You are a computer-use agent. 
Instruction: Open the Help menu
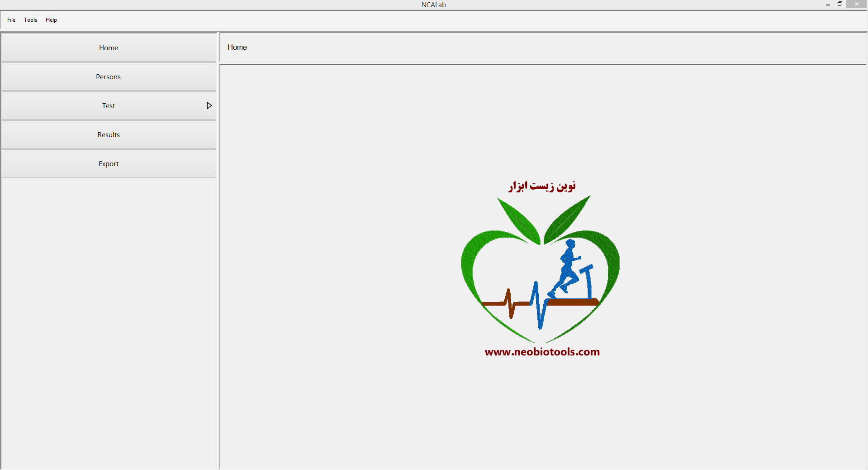click(x=51, y=20)
